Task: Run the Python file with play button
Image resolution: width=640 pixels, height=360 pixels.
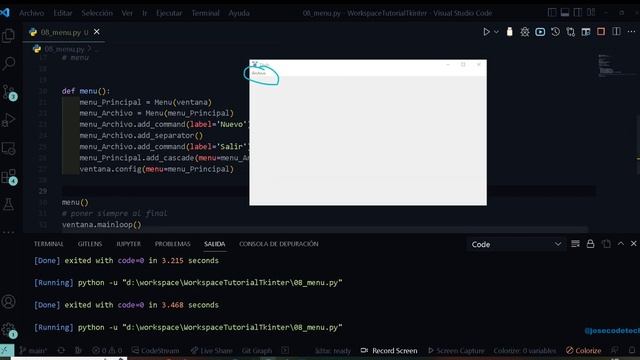Action: pyautogui.click(x=486, y=32)
